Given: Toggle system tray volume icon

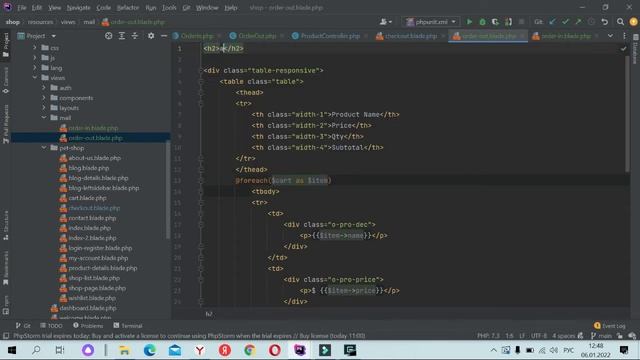Looking at the screenshot, I should (554, 350).
